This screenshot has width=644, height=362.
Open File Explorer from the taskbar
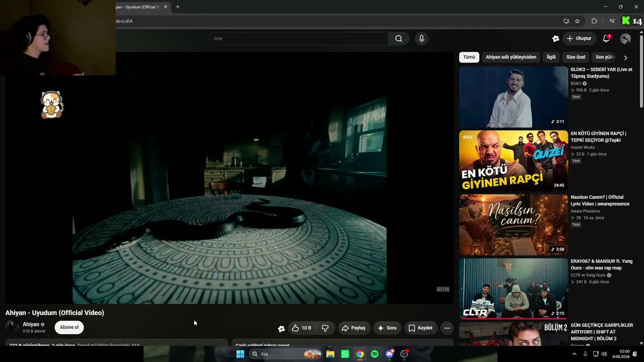(330, 354)
